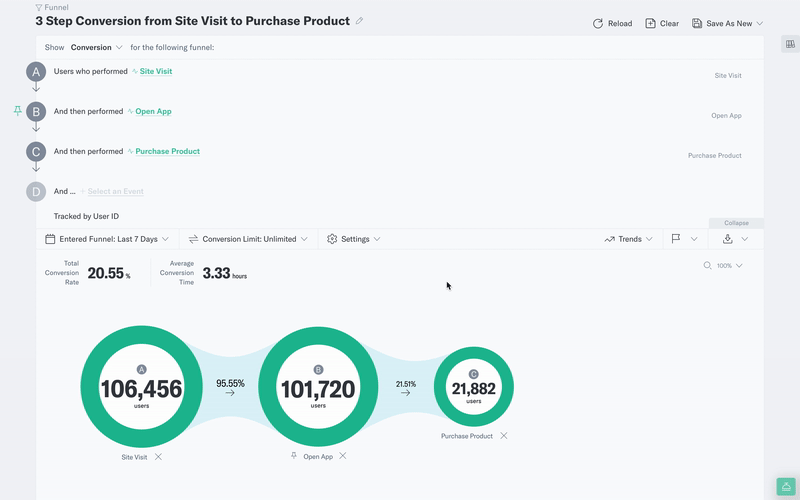The image size is (800, 500).
Task: Click the pencil icon to edit funnel title
Action: point(359,21)
